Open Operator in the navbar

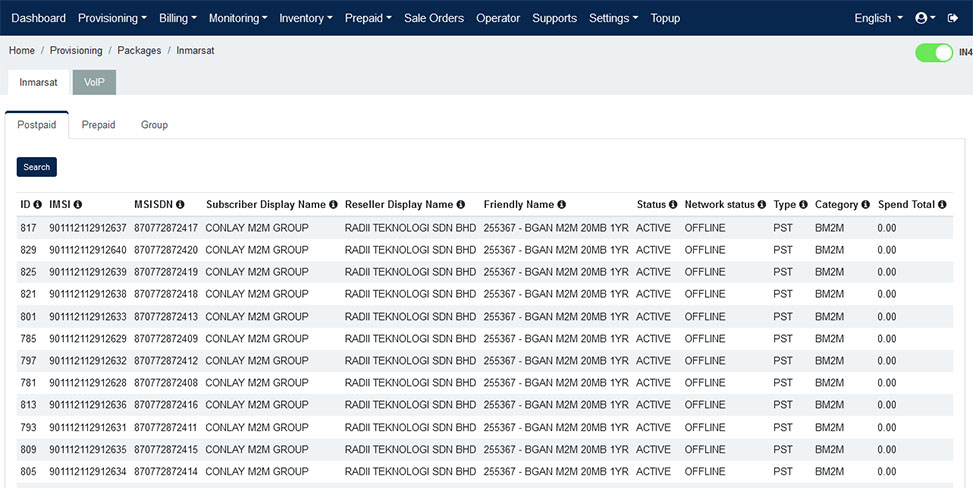[498, 18]
